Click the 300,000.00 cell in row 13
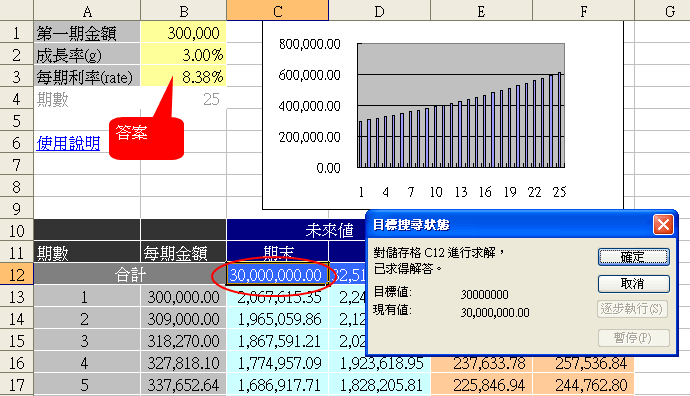This screenshot has width=690, height=396. tap(184, 297)
